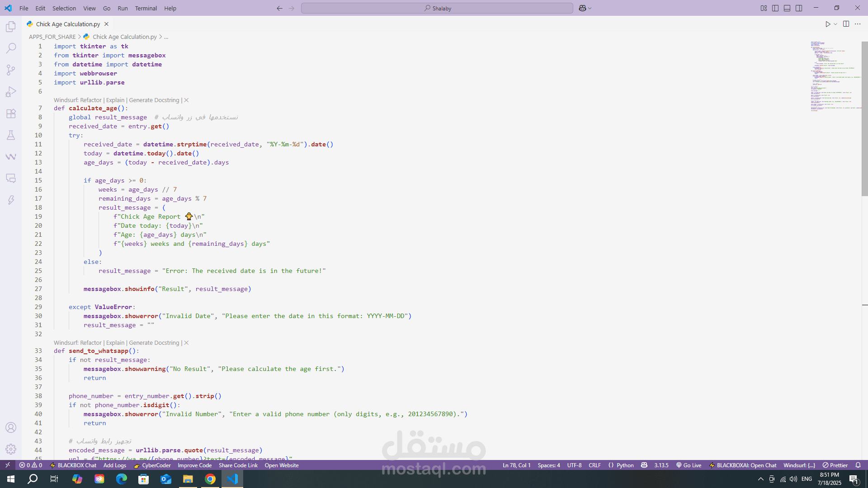The image size is (868, 488).
Task: Toggle the bottom panel layout icon
Action: [787, 8]
